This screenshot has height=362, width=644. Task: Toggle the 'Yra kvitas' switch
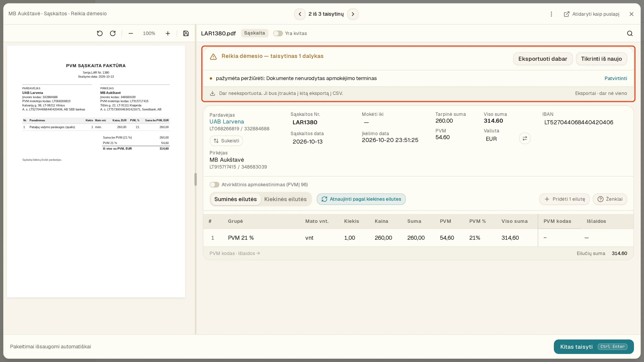click(x=278, y=33)
